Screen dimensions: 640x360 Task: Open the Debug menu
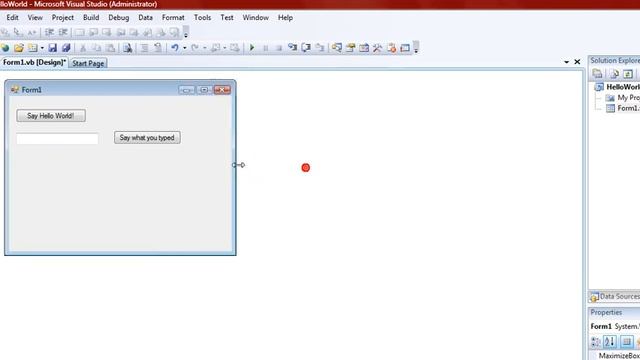click(119, 18)
